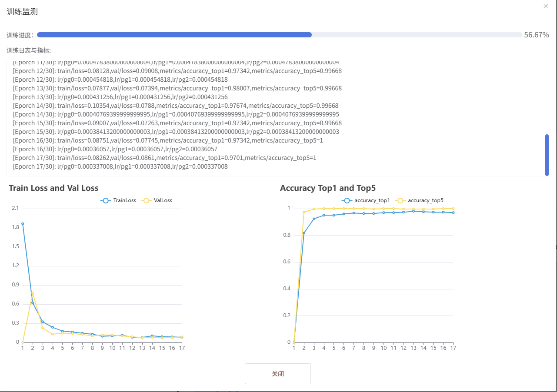
Task: Click the 'Train Loss and Val Loss' chart title
Action: (x=53, y=188)
